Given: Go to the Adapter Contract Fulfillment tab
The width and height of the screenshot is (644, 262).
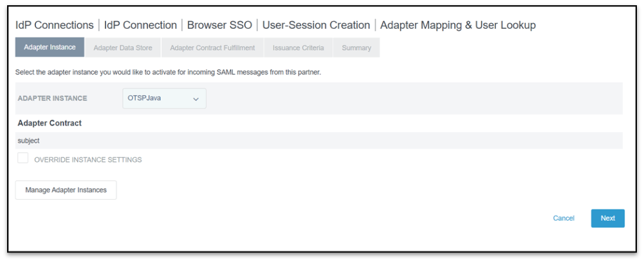Looking at the screenshot, I should 212,48.
